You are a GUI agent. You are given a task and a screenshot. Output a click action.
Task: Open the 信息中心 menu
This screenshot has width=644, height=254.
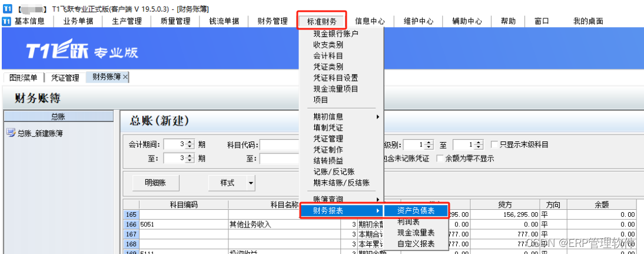coord(370,21)
